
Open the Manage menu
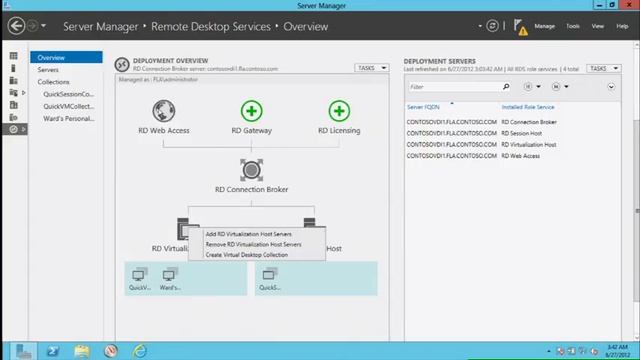click(544, 26)
